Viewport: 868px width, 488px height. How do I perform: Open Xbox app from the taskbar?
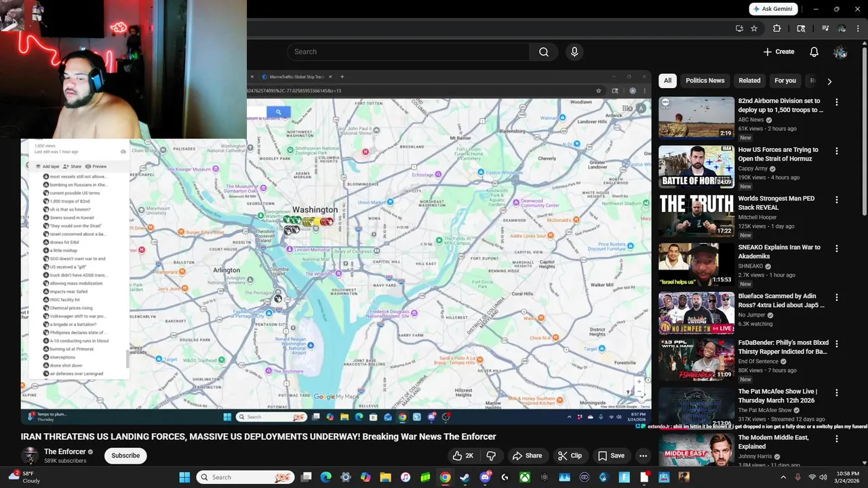524,477
